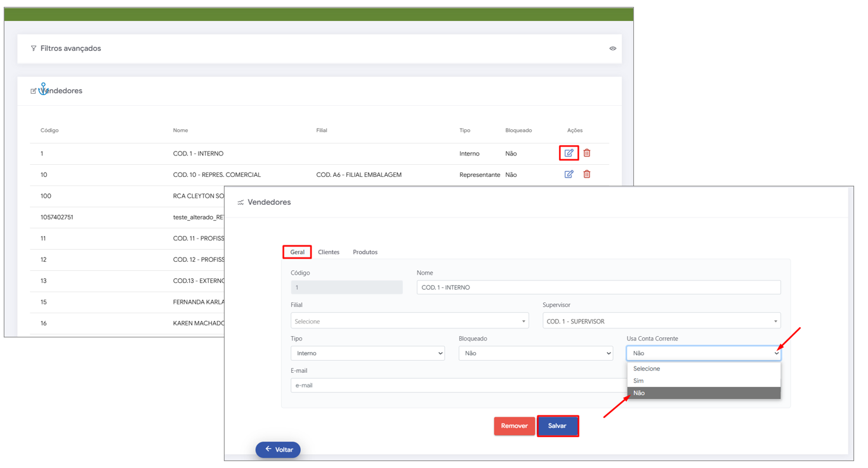
Task: Open the Tipo dropdown showing Interno
Action: point(367,353)
